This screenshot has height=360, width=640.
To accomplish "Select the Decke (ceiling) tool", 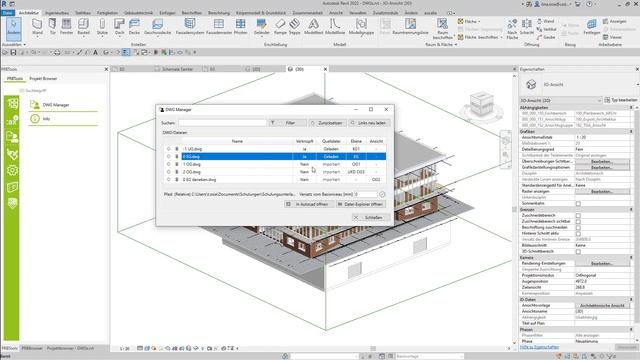I will [134, 27].
